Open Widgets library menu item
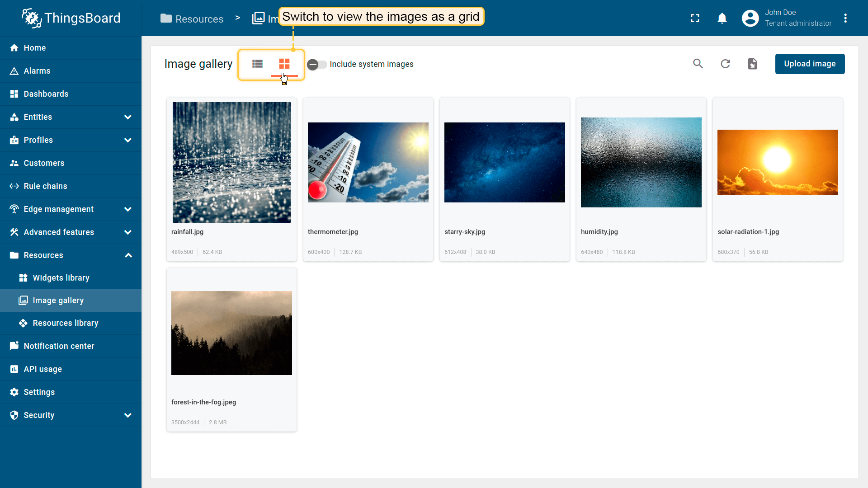The height and width of the screenshot is (488, 868). tap(61, 278)
